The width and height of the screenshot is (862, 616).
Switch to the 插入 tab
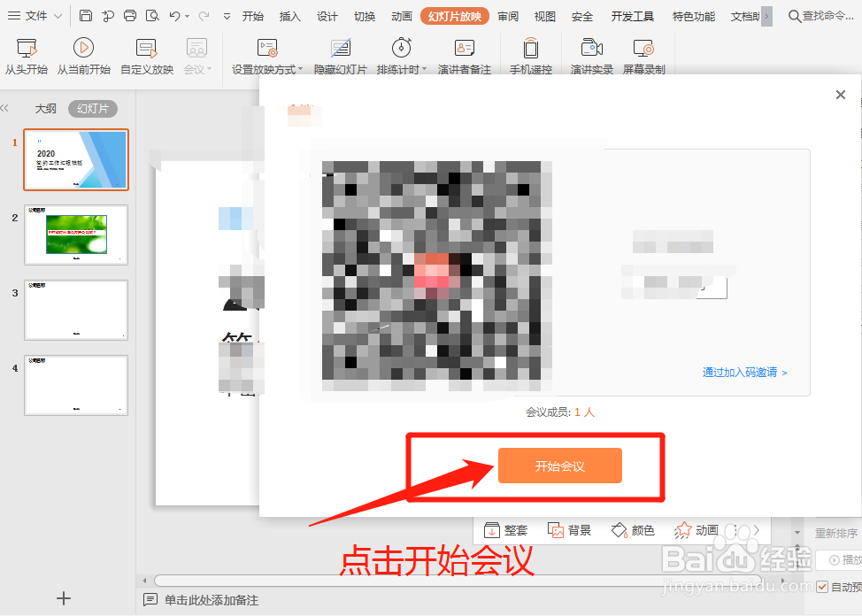(290, 17)
